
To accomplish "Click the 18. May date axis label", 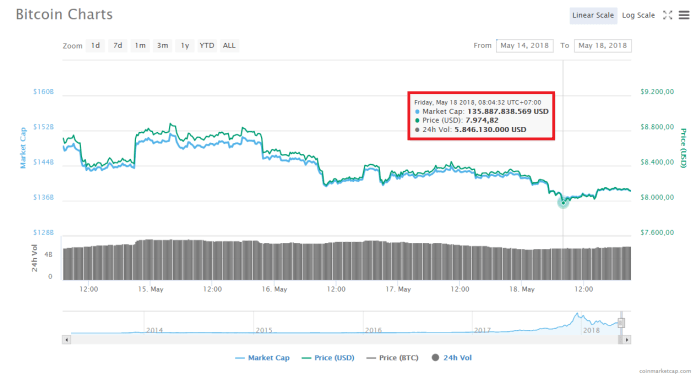I will click(x=522, y=289).
